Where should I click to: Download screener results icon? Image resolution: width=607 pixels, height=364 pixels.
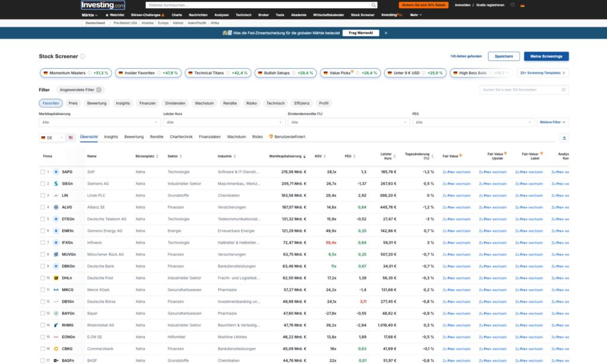coord(564,138)
